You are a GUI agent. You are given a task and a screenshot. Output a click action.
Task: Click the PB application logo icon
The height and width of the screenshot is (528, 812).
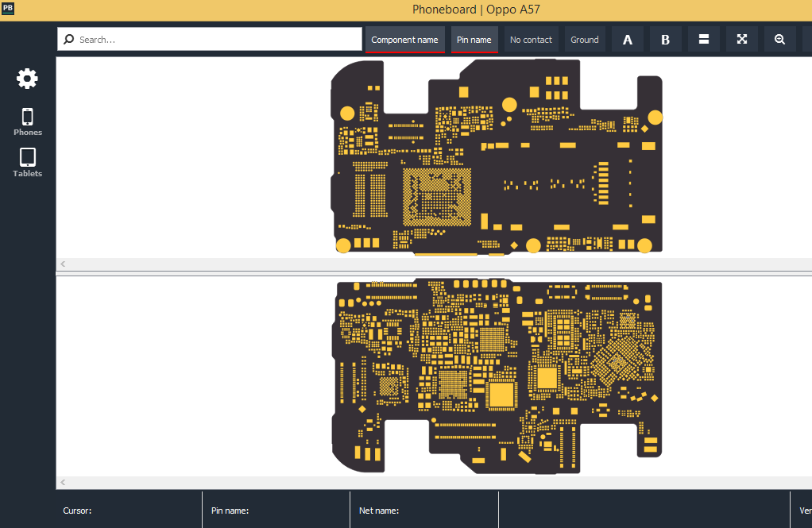click(x=8, y=8)
